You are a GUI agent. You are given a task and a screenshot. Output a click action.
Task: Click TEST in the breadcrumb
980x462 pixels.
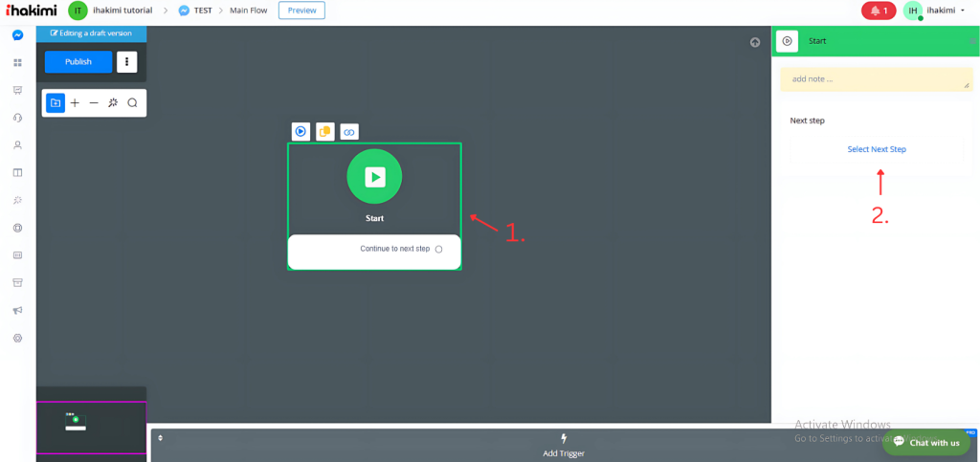coord(202,11)
